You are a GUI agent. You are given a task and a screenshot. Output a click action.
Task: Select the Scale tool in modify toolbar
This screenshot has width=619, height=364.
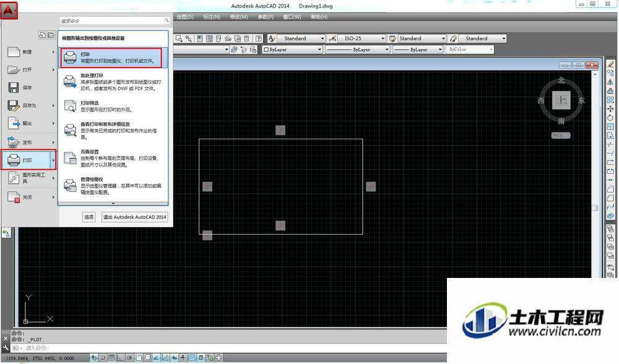pyautogui.click(x=610, y=127)
